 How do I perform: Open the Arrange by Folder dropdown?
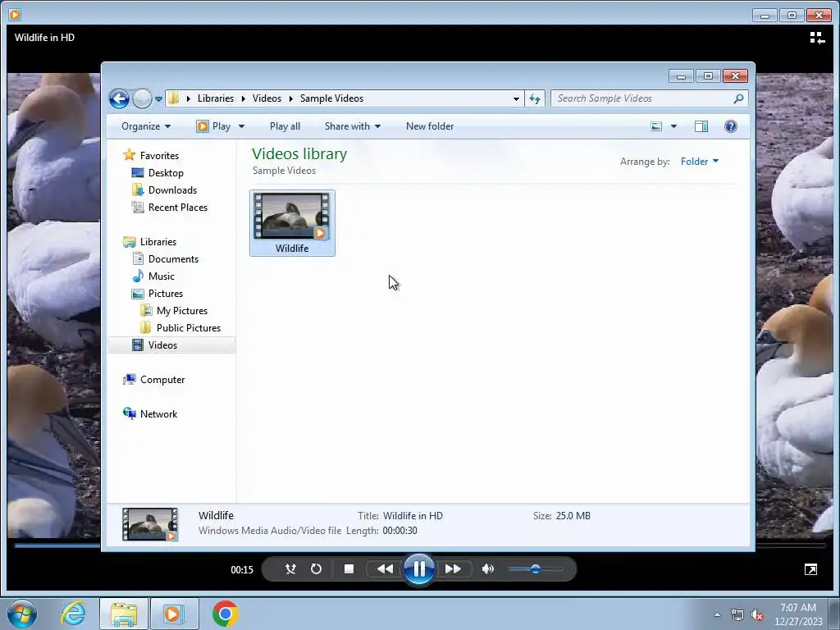click(x=700, y=162)
